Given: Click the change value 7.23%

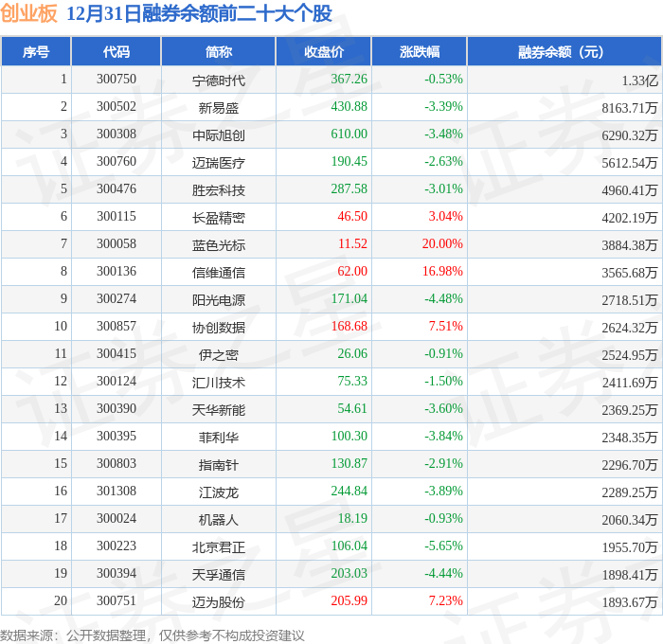Looking at the screenshot, I should [446, 601].
